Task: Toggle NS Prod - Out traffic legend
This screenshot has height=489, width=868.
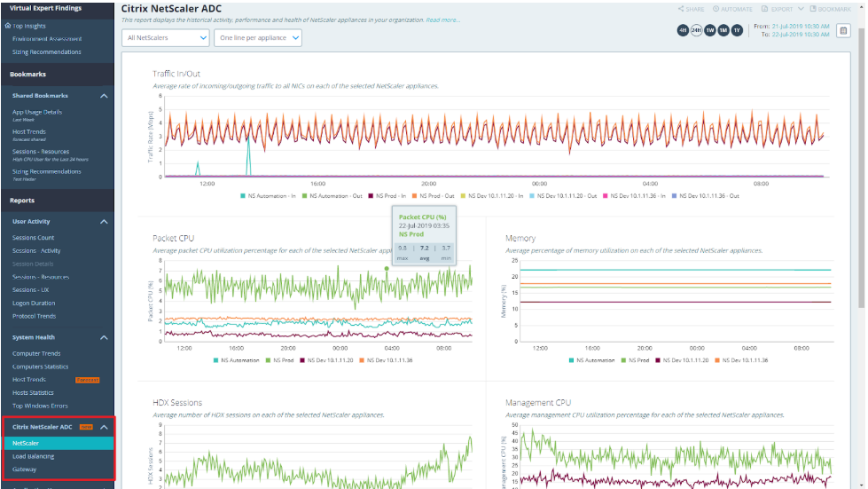Action: pos(433,196)
